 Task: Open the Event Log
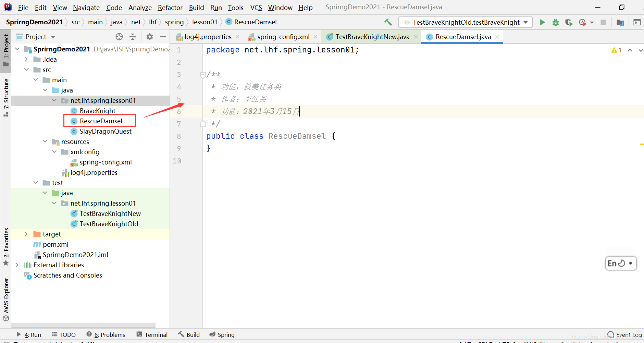click(x=624, y=335)
